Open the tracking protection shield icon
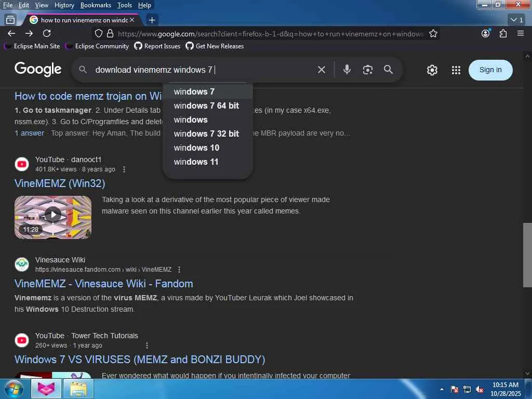This screenshot has height=399, width=532. point(98,33)
